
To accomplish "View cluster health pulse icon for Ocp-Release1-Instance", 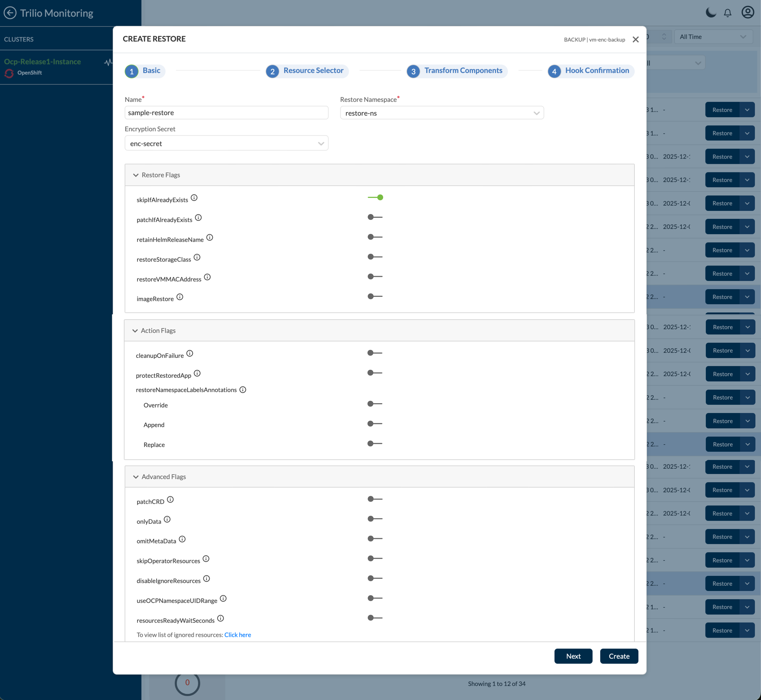I will 108,62.
